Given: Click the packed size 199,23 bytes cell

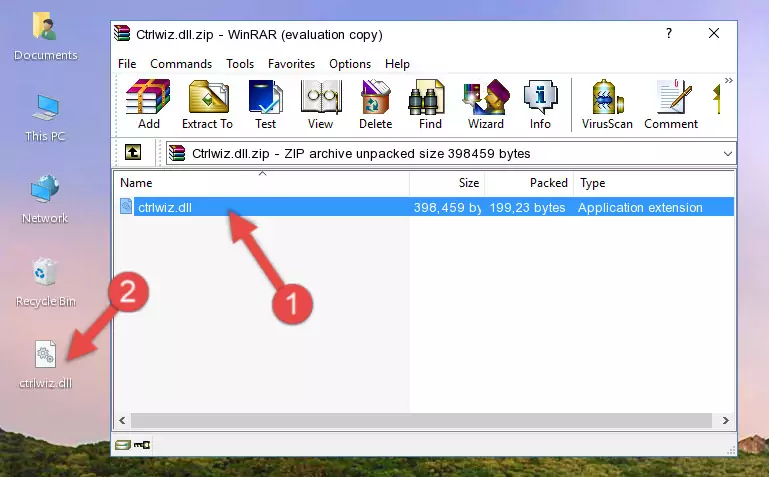Looking at the screenshot, I should point(527,207).
